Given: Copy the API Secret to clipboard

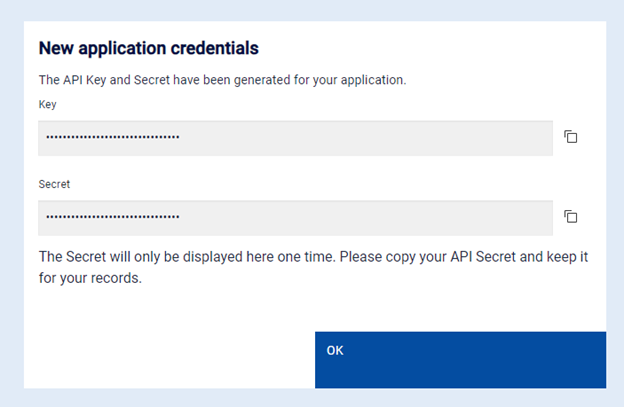Looking at the screenshot, I should [571, 216].
